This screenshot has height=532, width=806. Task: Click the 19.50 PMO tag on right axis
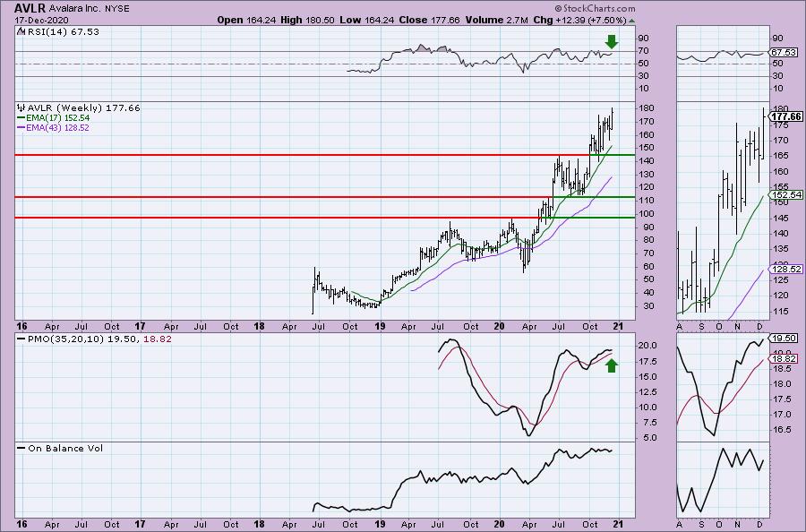tap(785, 339)
